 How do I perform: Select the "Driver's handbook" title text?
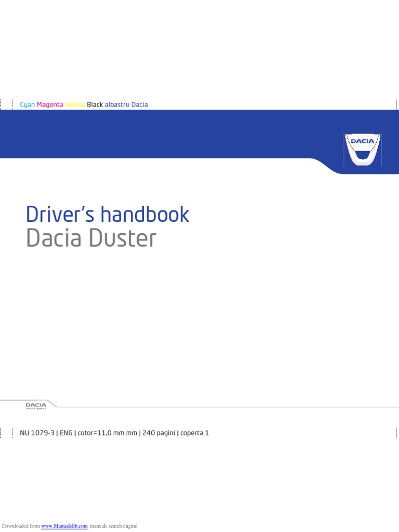(x=108, y=214)
